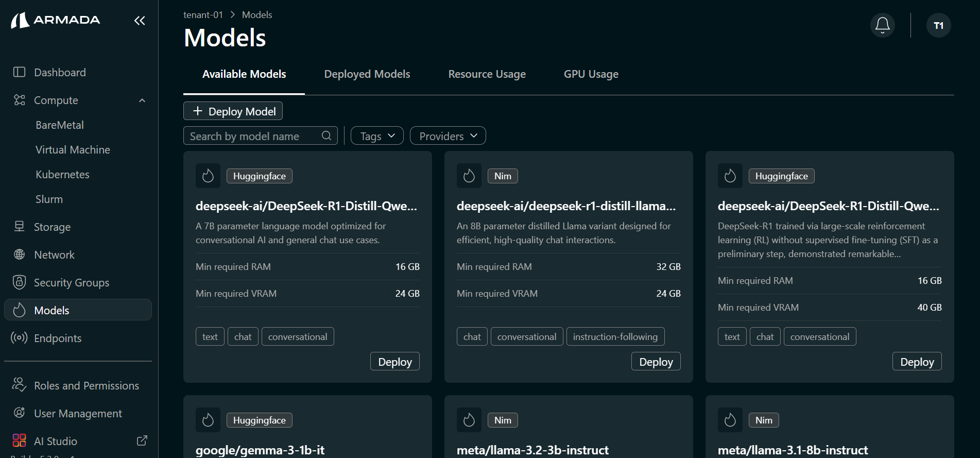Open Slurm in the sidebar

coord(49,199)
